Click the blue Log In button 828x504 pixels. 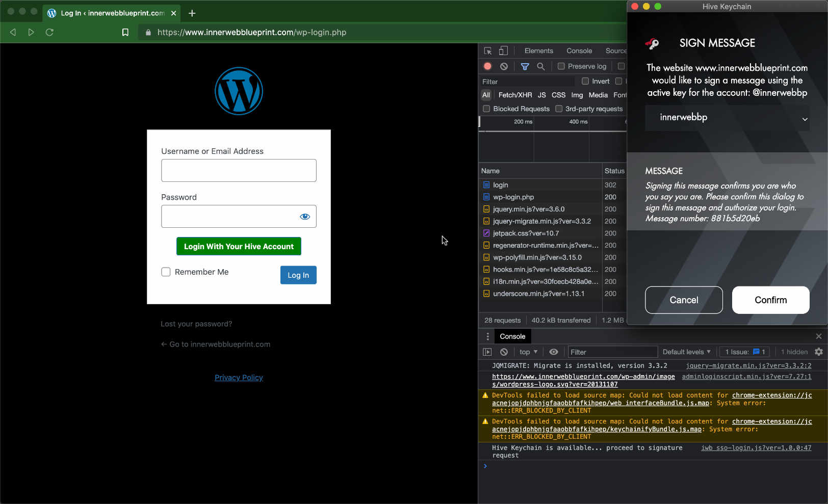pos(298,275)
